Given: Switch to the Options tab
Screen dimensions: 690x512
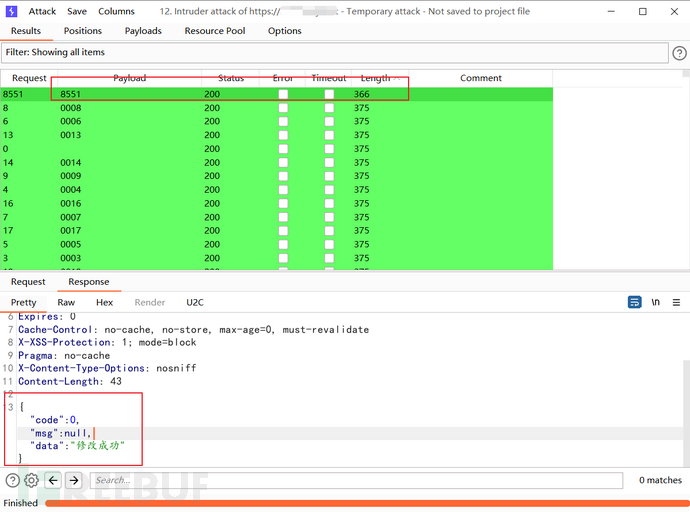Looking at the screenshot, I should [x=285, y=31].
